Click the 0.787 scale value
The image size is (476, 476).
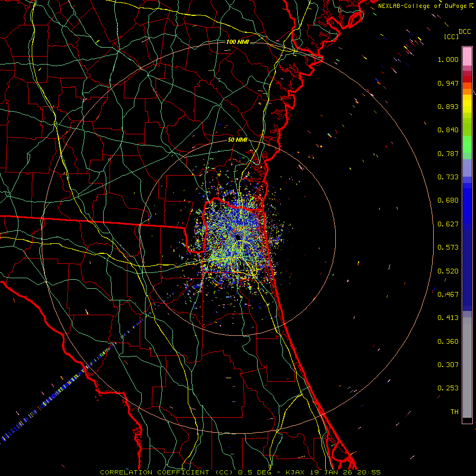click(448, 153)
